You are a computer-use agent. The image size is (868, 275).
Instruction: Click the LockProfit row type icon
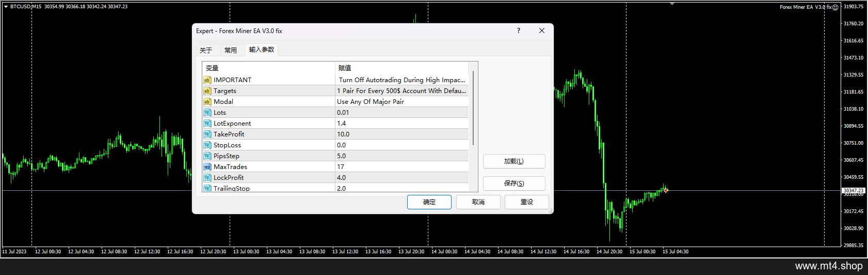207,178
